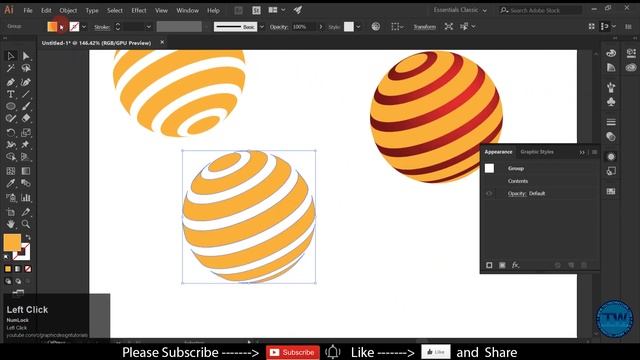Open the fill color dropdown in control bar

62,27
